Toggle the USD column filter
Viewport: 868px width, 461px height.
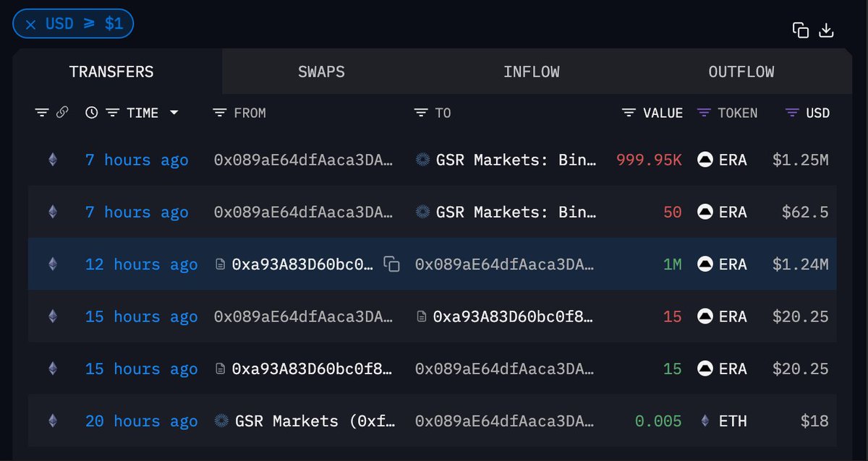tap(792, 113)
